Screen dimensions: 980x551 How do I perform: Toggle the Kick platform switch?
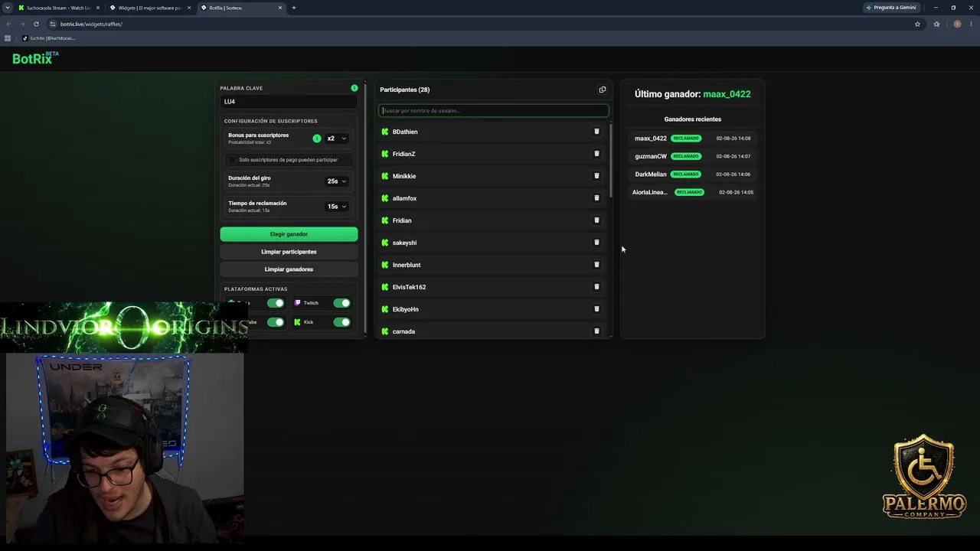point(341,322)
